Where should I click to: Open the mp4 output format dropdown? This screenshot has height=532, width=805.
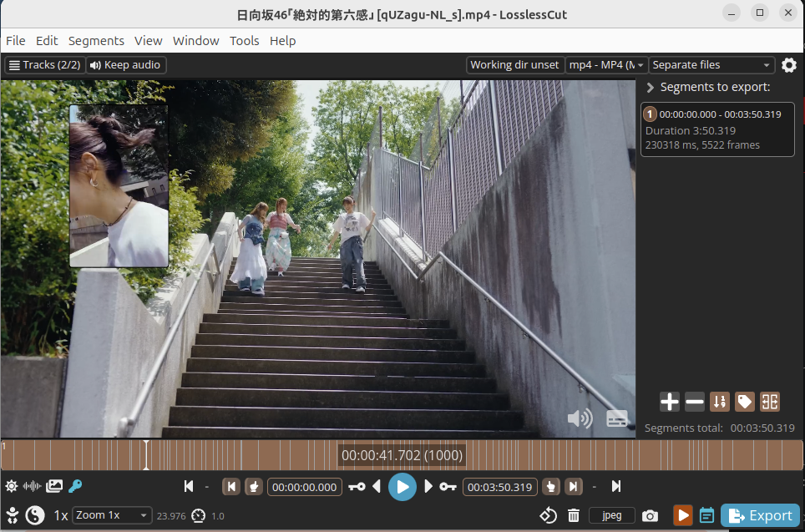tap(606, 65)
